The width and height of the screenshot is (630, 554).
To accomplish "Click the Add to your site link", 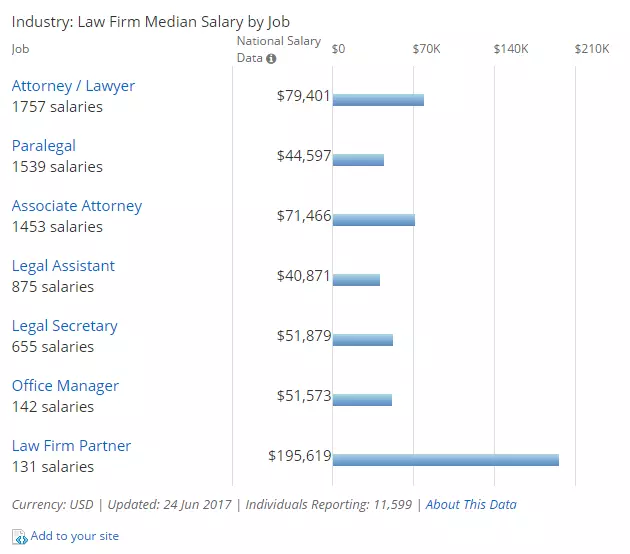I will point(75,536).
